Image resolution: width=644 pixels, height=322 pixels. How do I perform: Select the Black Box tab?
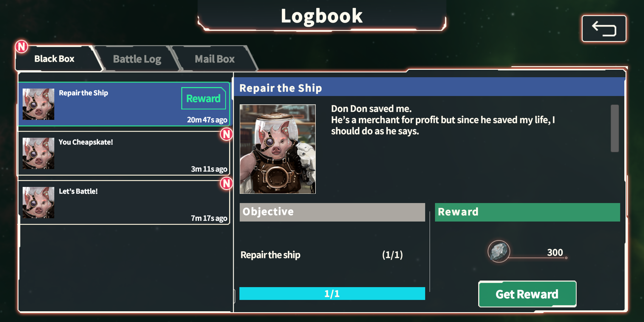coord(54,59)
